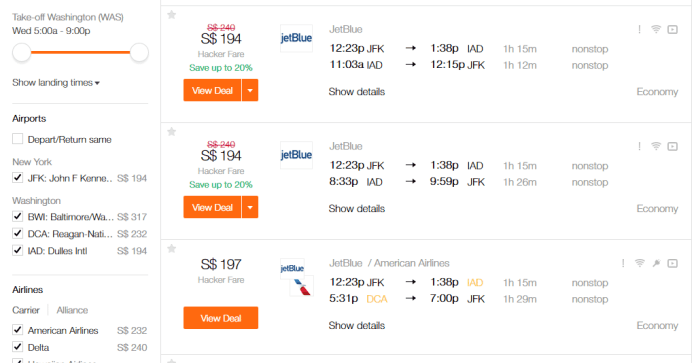696x363 pixels.
Task: Open dropdown arrow beside first View Deal
Action: coord(250,90)
